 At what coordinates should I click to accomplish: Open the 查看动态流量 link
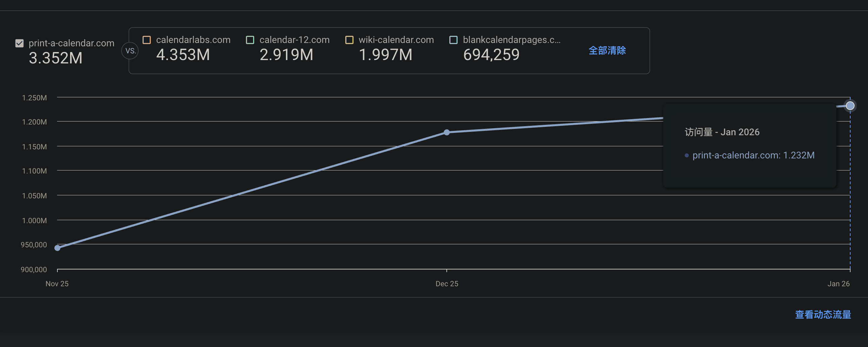point(823,314)
